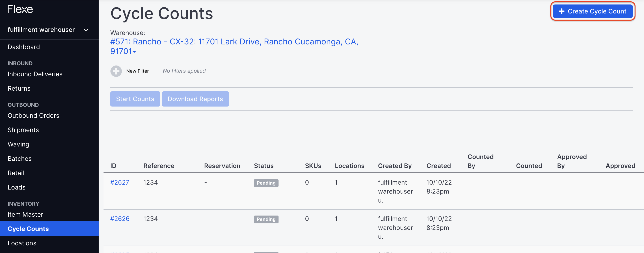Click the Start Counts button

[135, 99]
